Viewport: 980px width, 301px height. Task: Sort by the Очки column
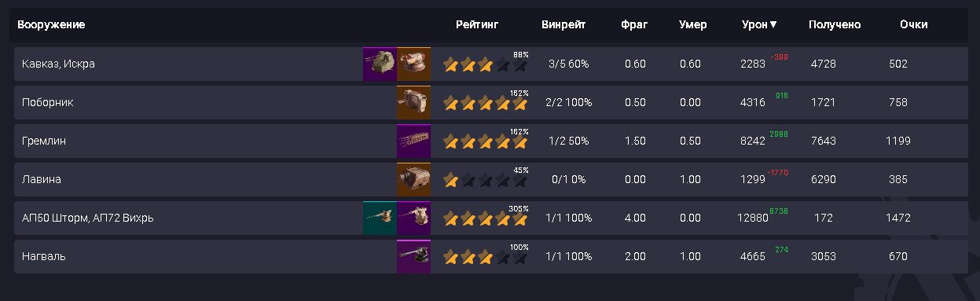coord(914,24)
